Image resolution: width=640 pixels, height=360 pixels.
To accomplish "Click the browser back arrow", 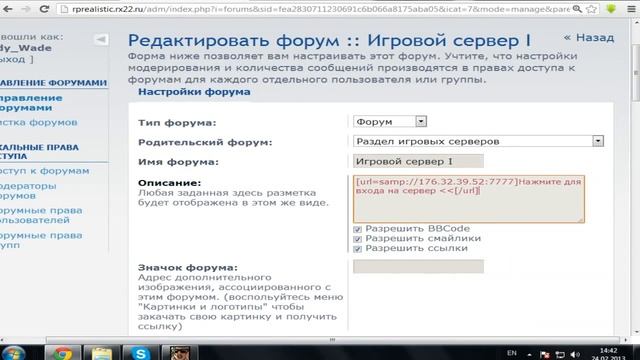I will pyautogui.click(x=7, y=9).
